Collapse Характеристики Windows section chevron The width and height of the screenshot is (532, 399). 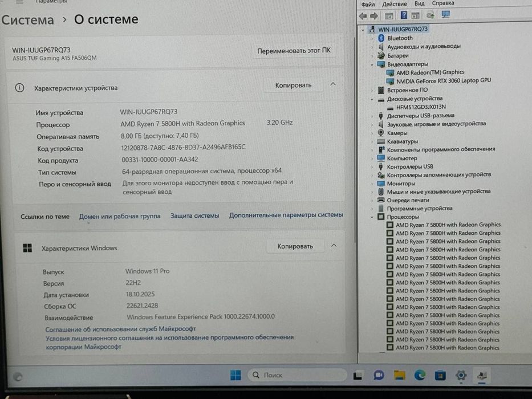click(x=334, y=245)
